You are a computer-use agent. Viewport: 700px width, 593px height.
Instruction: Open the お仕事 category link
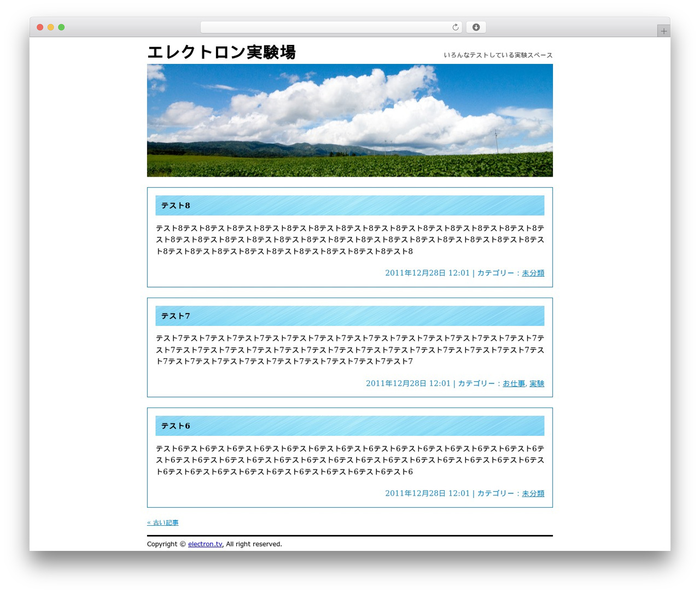[x=514, y=383]
